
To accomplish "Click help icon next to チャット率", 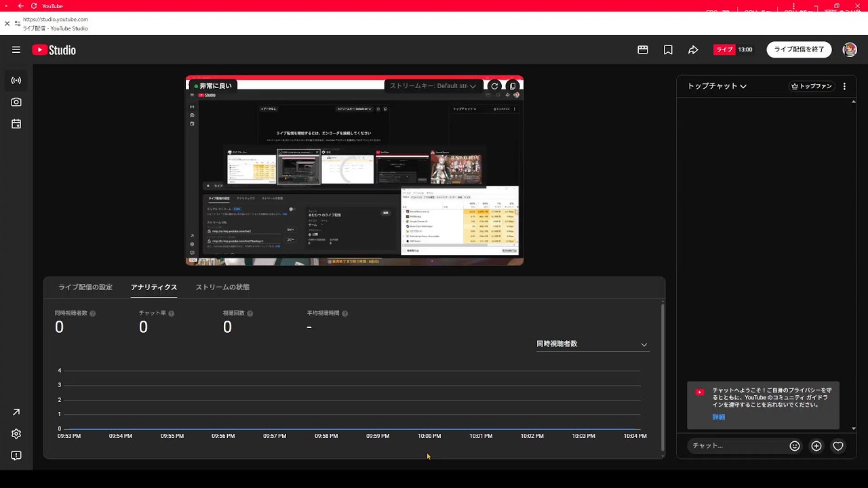I will [172, 314].
